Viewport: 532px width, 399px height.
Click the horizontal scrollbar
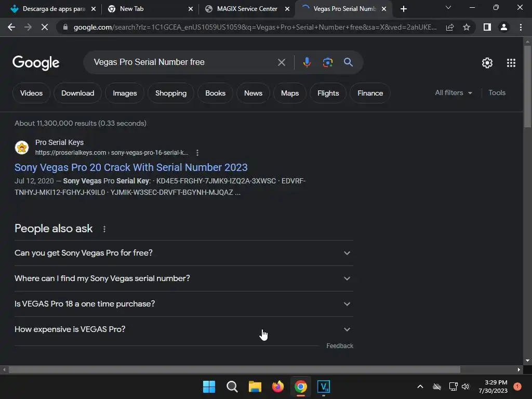click(234, 369)
